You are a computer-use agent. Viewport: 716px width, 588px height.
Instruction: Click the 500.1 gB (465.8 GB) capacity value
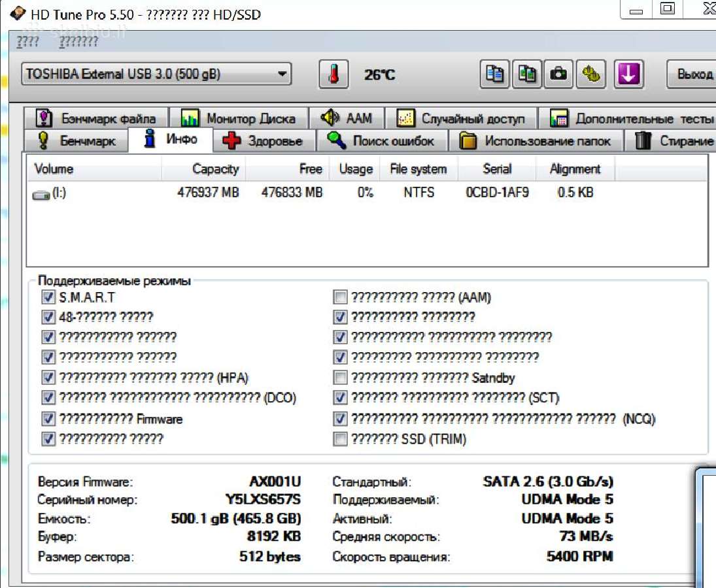click(236, 519)
